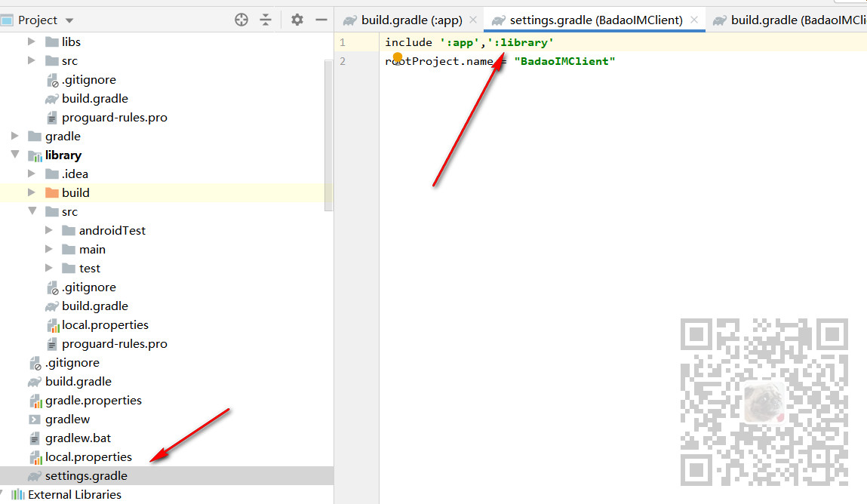Select root local.properties file
Viewport: 867px width, 504px height.
tap(88, 457)
